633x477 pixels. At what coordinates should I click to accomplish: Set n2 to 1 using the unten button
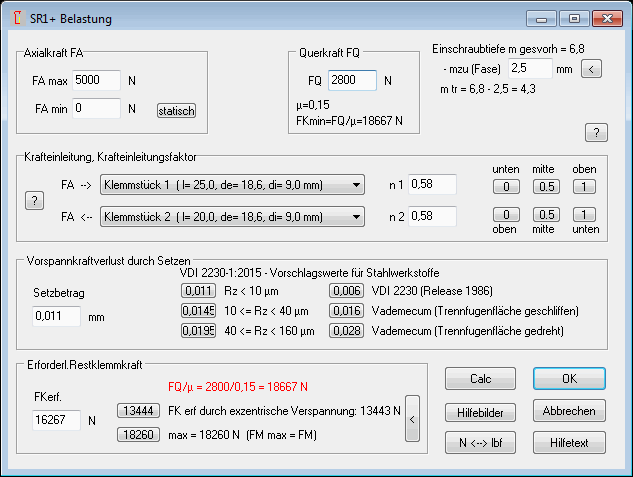click(x=585, y=215)
